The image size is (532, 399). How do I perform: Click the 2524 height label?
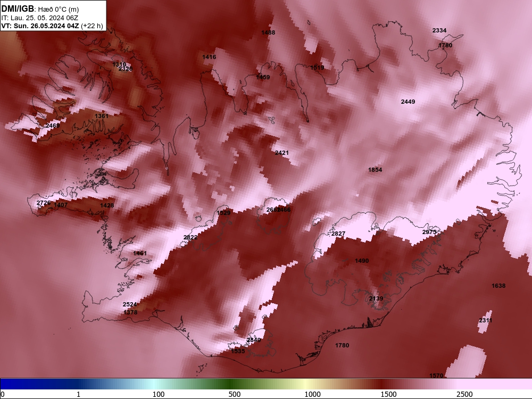click(x=130, y=305)
